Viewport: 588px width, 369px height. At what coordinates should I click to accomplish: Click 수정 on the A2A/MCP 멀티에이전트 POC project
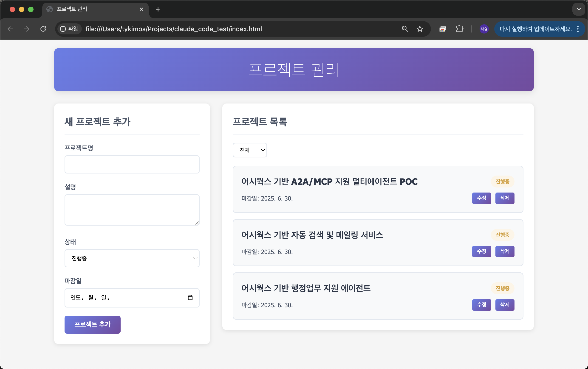pos(481,198)
